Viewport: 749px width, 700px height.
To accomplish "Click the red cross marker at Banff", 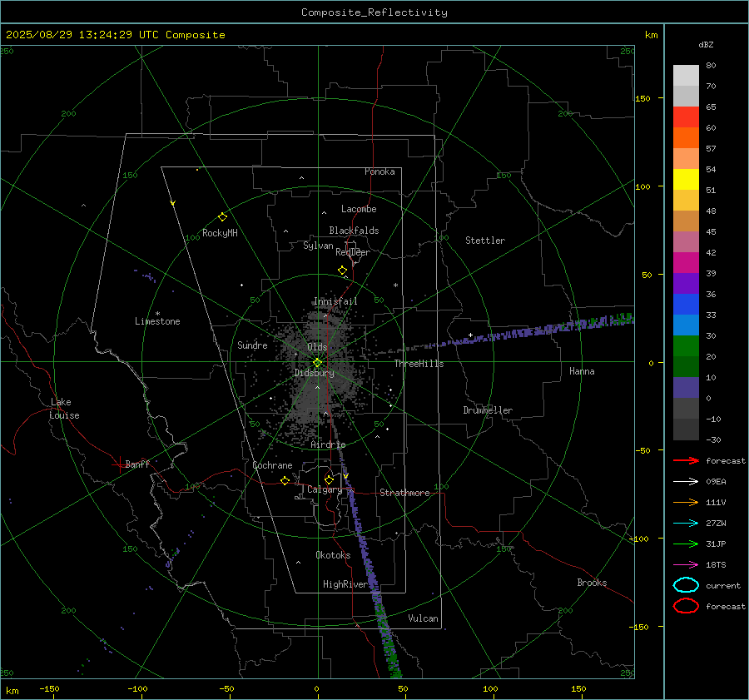I will pyautogui.click(x=119, y=464).
